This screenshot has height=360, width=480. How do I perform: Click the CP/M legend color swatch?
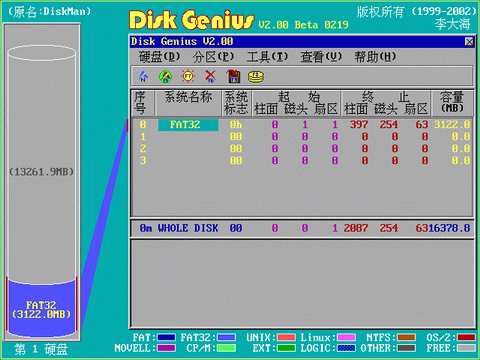(x=226, y=348)
